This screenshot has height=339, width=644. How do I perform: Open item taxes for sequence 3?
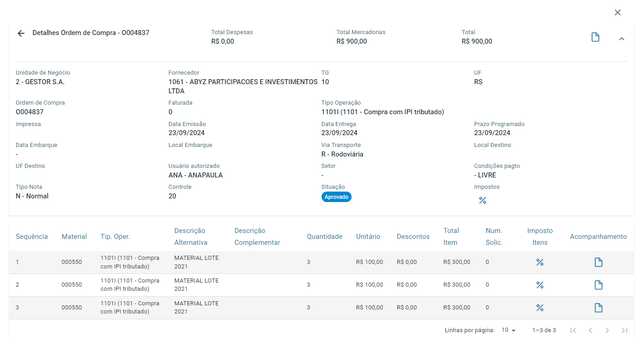coord(540,308)
